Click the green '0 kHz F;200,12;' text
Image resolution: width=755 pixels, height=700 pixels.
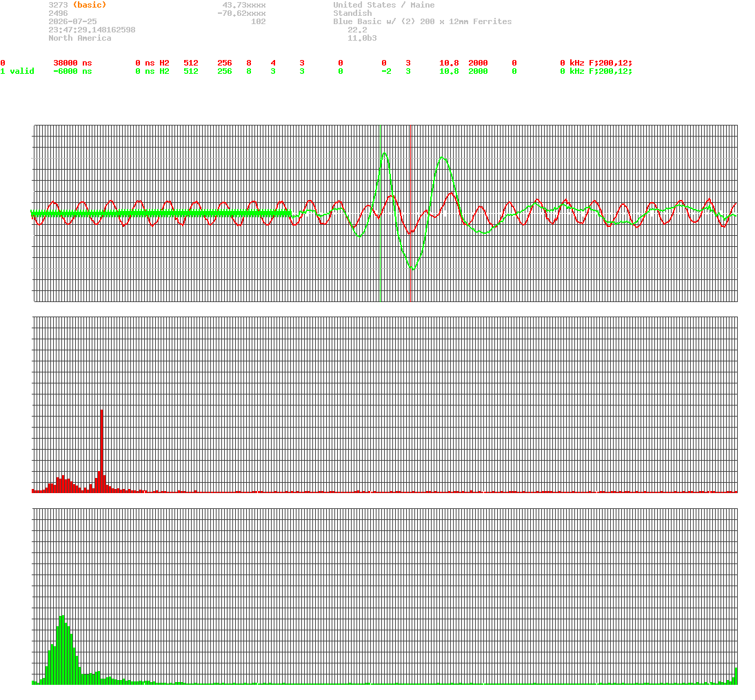tap(596, 71)
